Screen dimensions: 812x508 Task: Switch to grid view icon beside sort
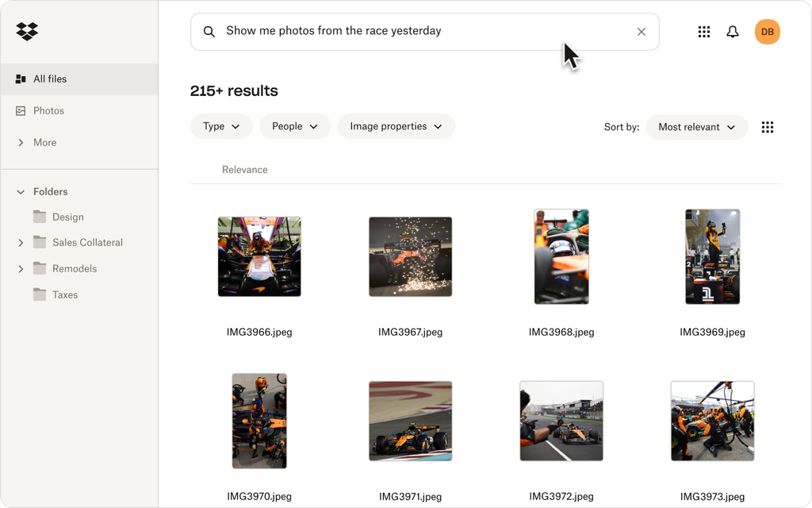pyautogui.click(x=767, y=127)
